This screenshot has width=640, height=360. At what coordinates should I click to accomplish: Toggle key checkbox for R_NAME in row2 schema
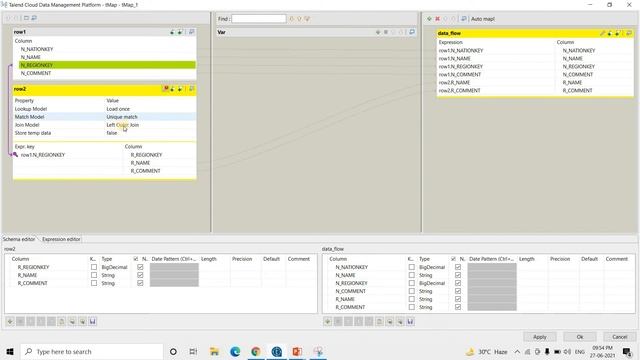tap(94, 275)
